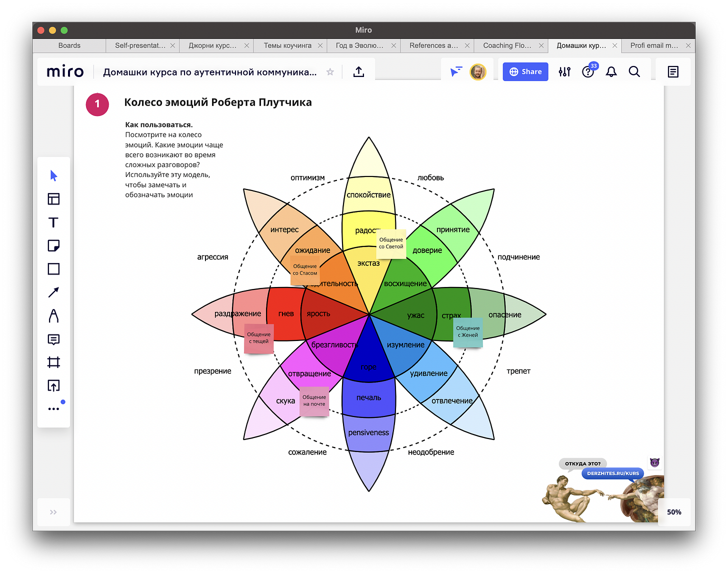
Task: Select the Pen drawing tool
Action: 53,316
